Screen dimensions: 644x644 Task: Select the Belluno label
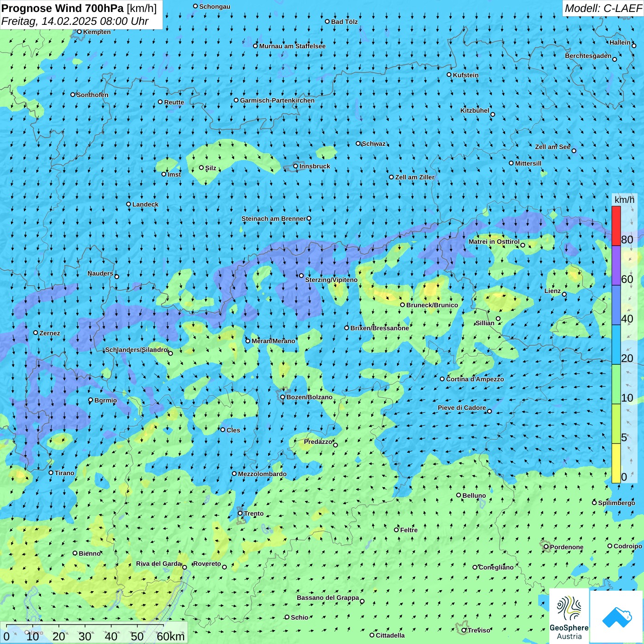tap(474, 495)
